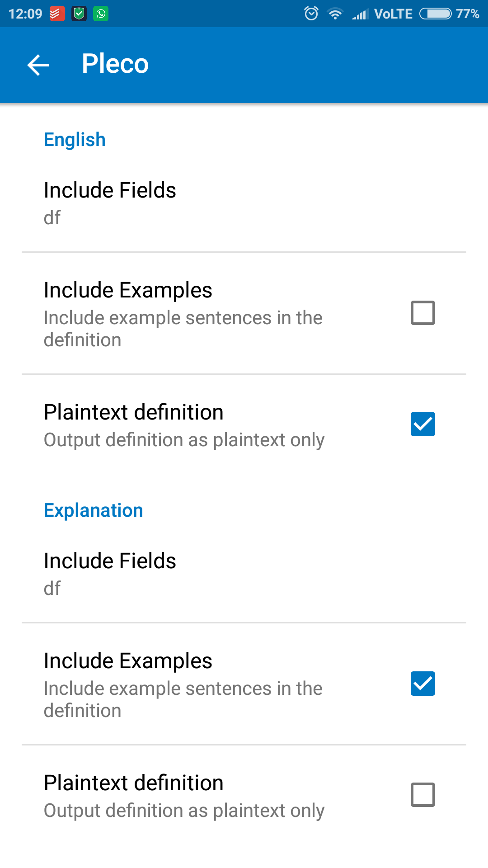Tap the signal strength icon
This screenshot has height=868, width=488.
(360, 14)
